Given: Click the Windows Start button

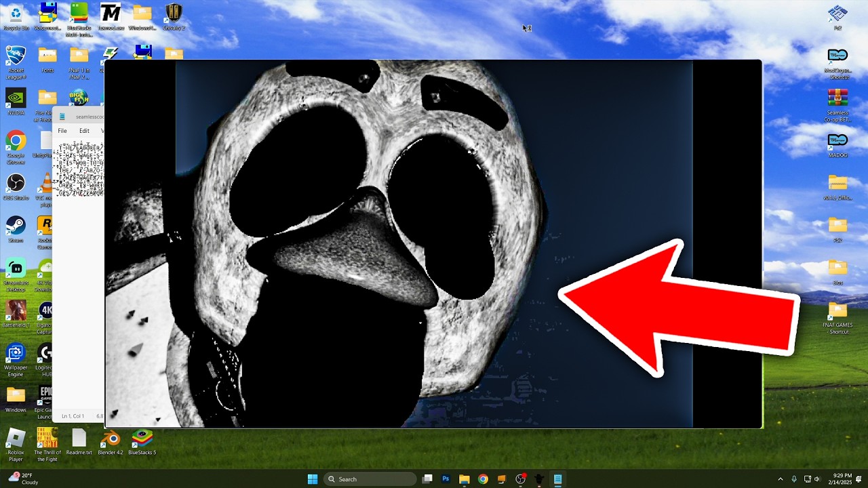Looking at the screenshot, I should tap(313, 479).
